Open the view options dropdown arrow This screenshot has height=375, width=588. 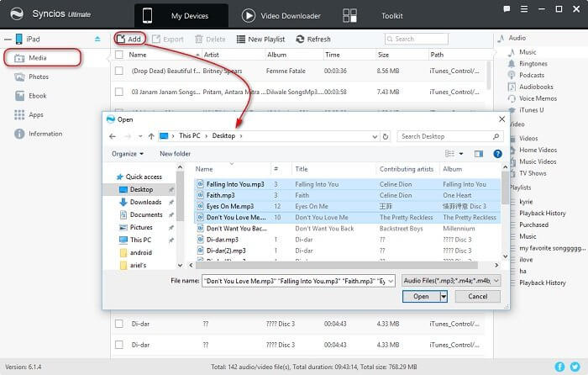[461, 154]
